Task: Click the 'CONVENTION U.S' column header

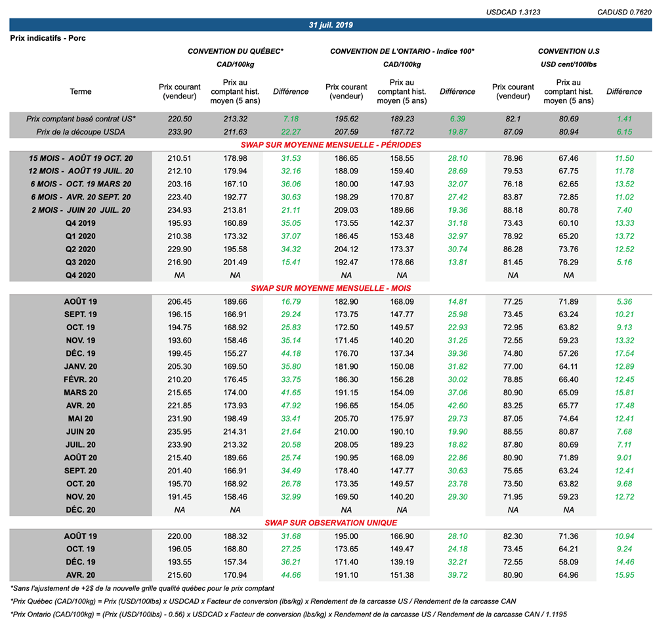Action: click(x=568, y=51)
